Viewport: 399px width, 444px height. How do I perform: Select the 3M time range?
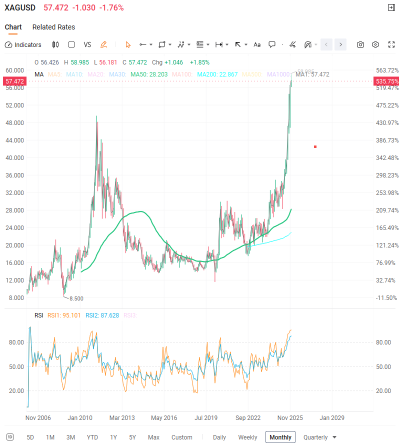71,437
